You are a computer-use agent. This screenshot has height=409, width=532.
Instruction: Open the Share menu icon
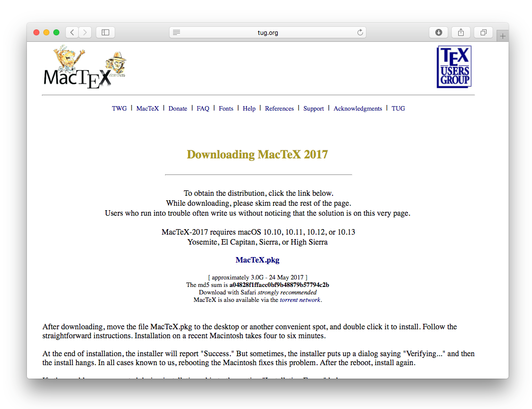click(x=461, y=32)
